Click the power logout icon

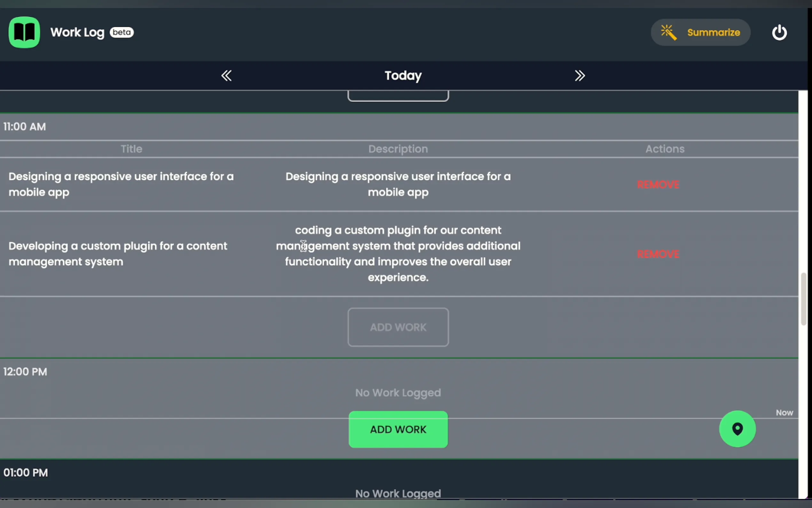(779, 33)
